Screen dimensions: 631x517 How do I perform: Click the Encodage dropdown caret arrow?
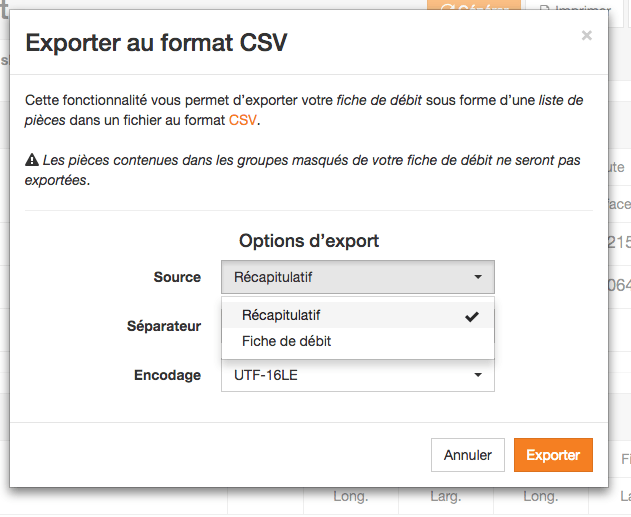tap(478, 375)
